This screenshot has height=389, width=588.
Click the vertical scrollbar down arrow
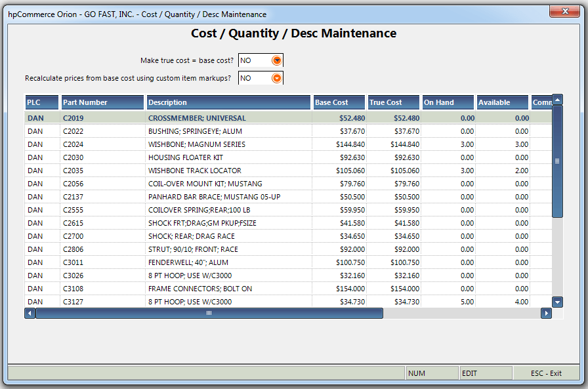point(557,302)
